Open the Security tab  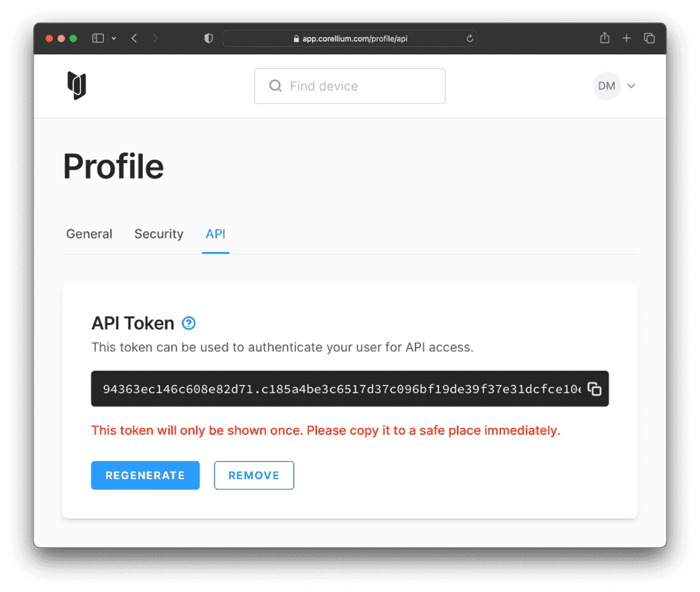(x=159, y=234)
